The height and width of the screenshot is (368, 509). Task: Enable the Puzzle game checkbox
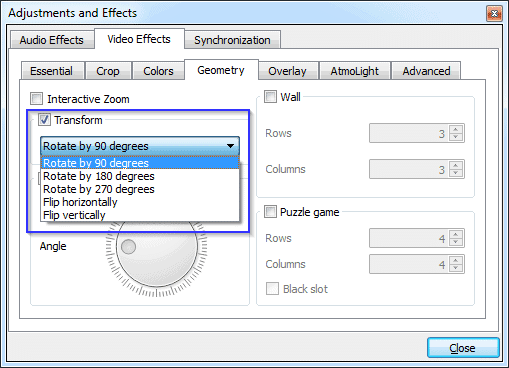click(270, 212)
